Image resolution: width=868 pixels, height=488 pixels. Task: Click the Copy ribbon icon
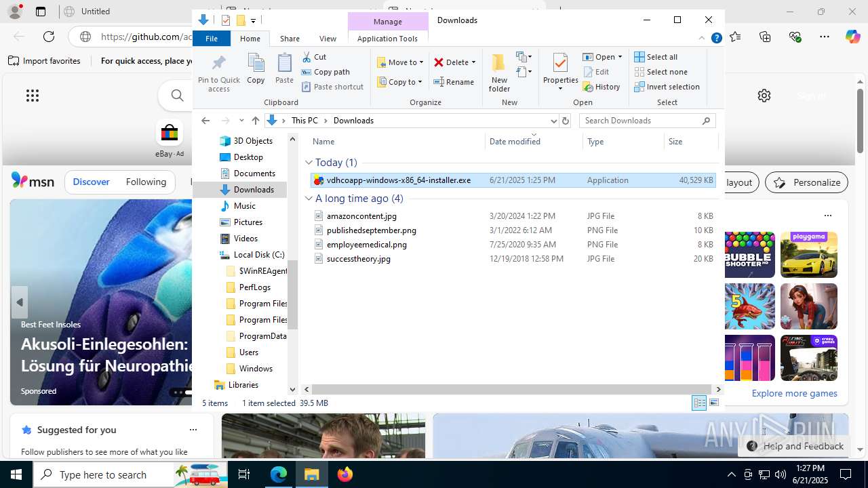click(x=256, y=68)
